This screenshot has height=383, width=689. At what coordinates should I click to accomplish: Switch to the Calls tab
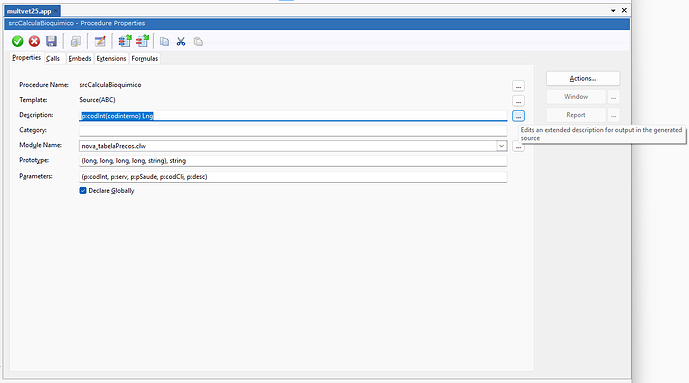pyautogui.click(x=53, y=58)
